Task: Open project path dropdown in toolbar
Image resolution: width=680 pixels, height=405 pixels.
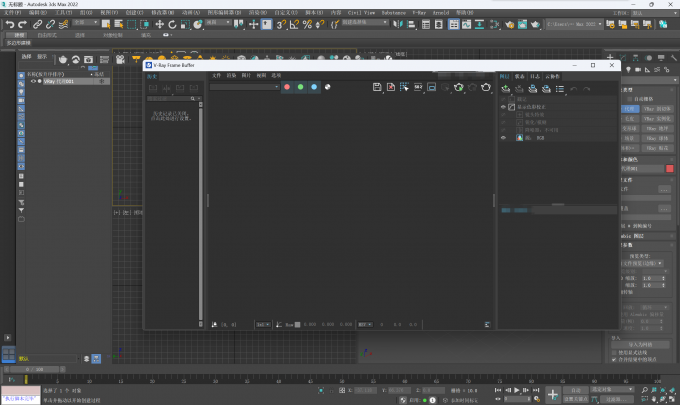Action: coord(574,24)
